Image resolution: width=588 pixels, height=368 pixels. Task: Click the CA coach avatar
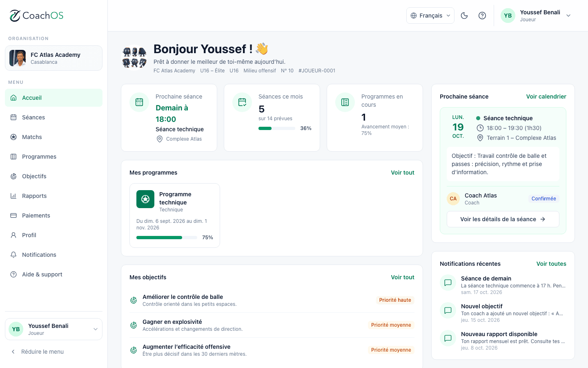pos(453,199)
